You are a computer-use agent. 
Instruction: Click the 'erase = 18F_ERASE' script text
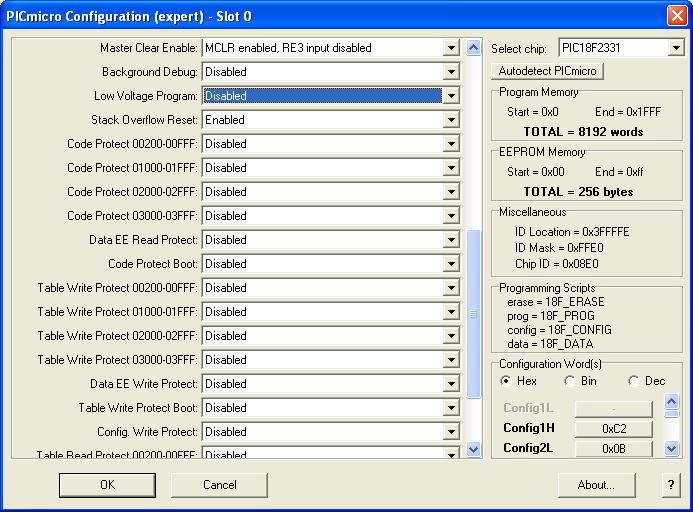click(x=556, y=302)
